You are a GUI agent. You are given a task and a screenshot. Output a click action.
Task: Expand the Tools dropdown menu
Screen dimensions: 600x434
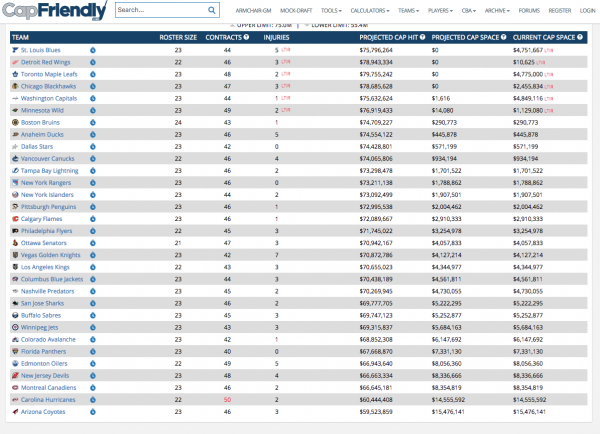[321, 10]
